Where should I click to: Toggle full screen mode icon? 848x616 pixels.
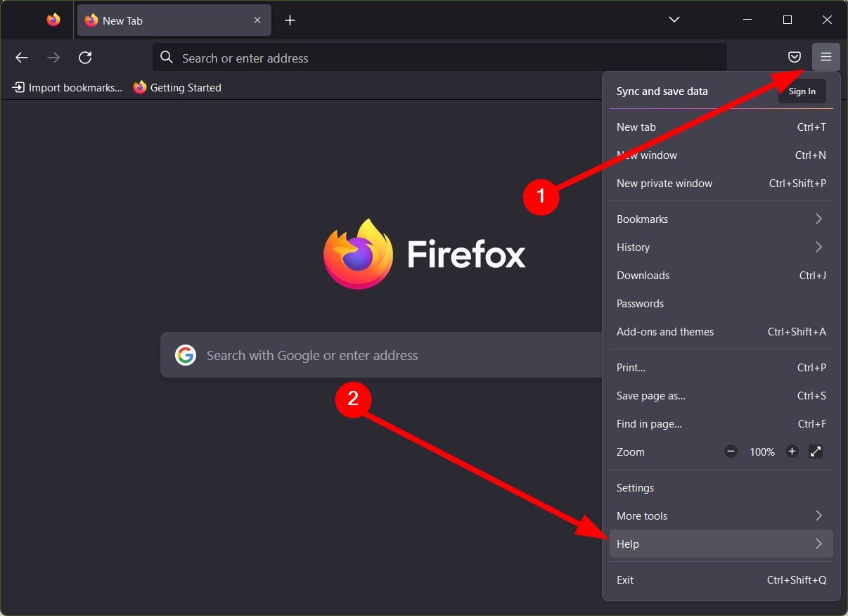(816, 451)
